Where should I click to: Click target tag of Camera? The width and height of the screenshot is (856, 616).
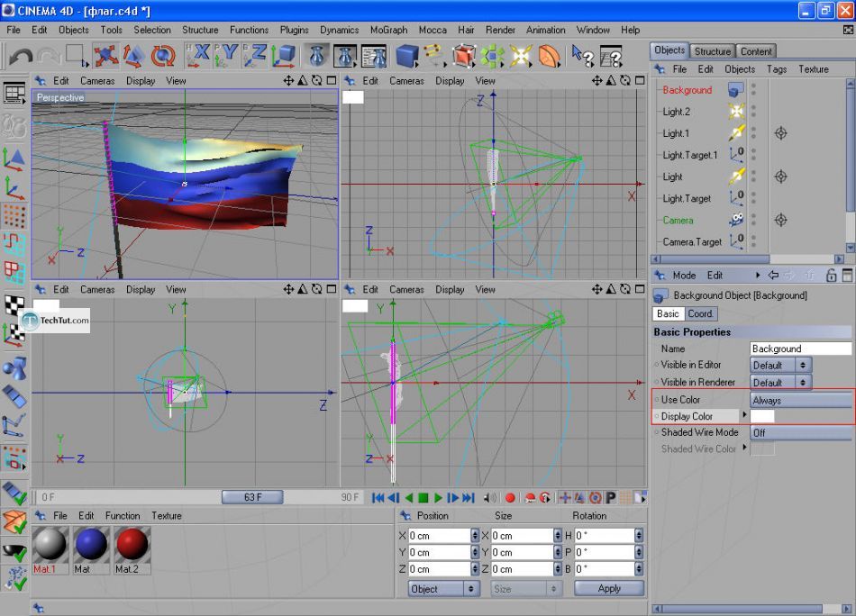[x=780, y=220]
